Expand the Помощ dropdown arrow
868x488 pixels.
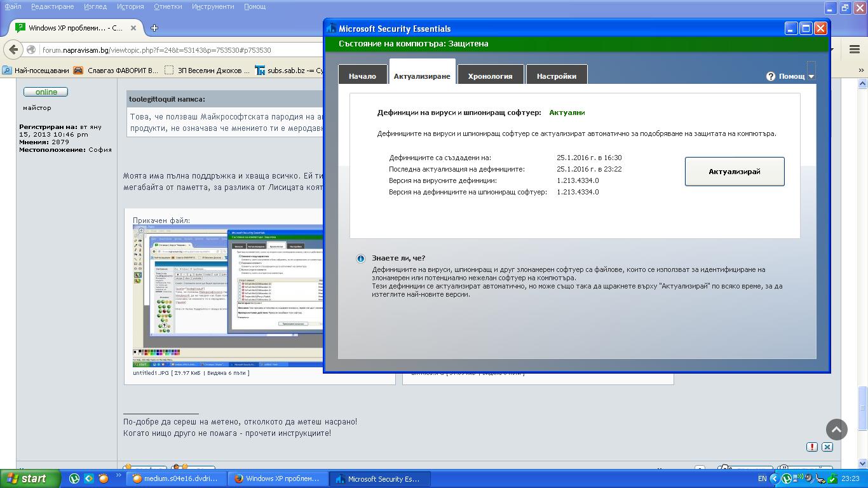[x=811, y=77]
